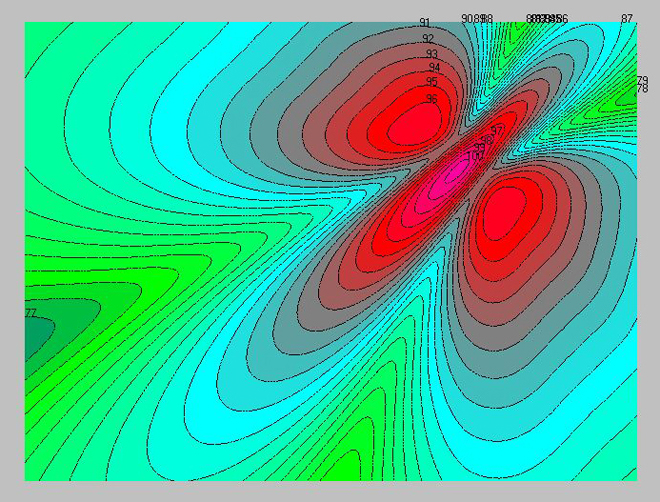Select the dark green region at left edge

click(36, 337)
